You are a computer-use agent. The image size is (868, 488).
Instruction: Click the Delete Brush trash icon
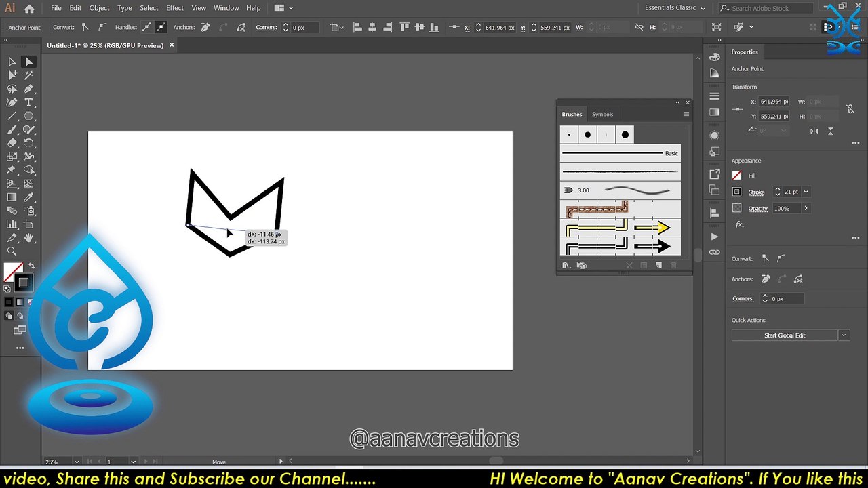click(x=673, y=265)
